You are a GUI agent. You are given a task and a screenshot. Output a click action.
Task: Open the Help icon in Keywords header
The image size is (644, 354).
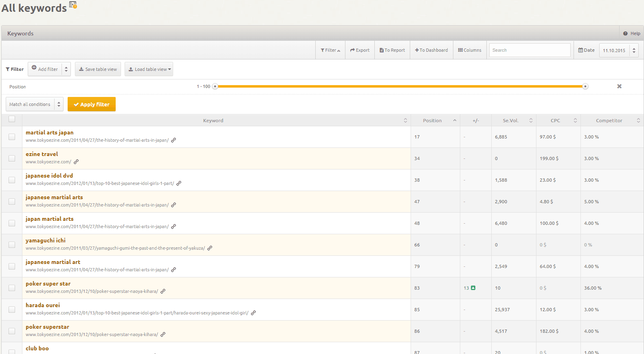pos(625,33)
